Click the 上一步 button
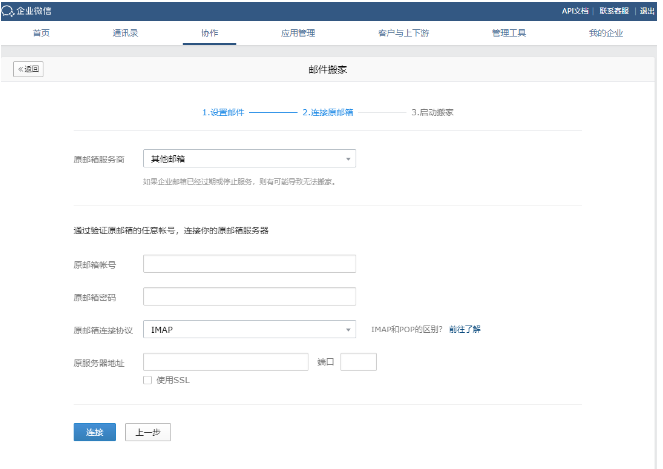Image resolution: width=663 pixels, height=469 pixels. 148,432
